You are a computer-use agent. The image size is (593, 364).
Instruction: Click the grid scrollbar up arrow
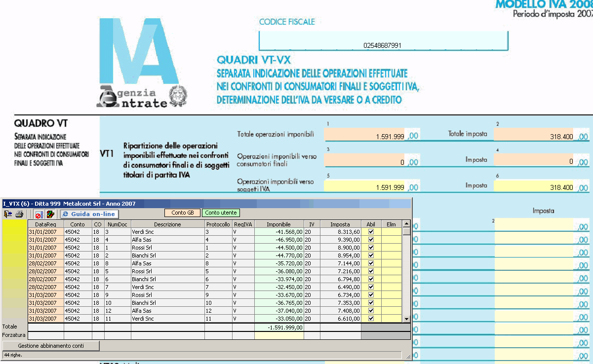coord(406,224)
